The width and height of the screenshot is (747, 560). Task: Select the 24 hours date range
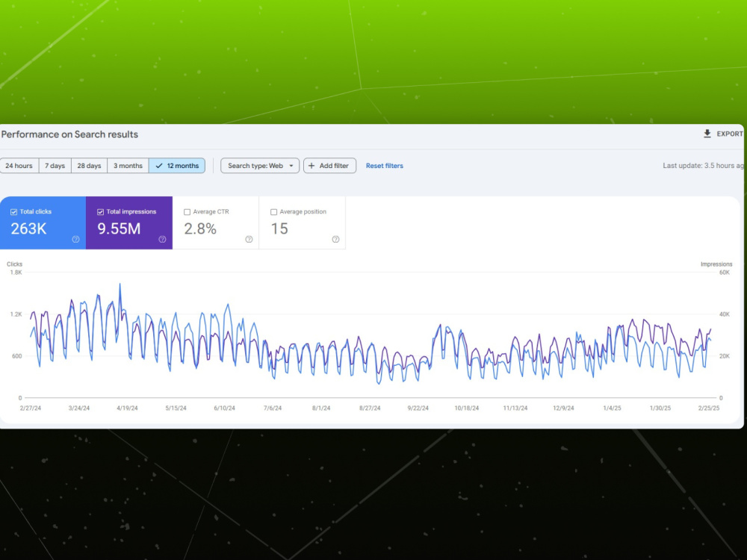(x=19, y=166)
